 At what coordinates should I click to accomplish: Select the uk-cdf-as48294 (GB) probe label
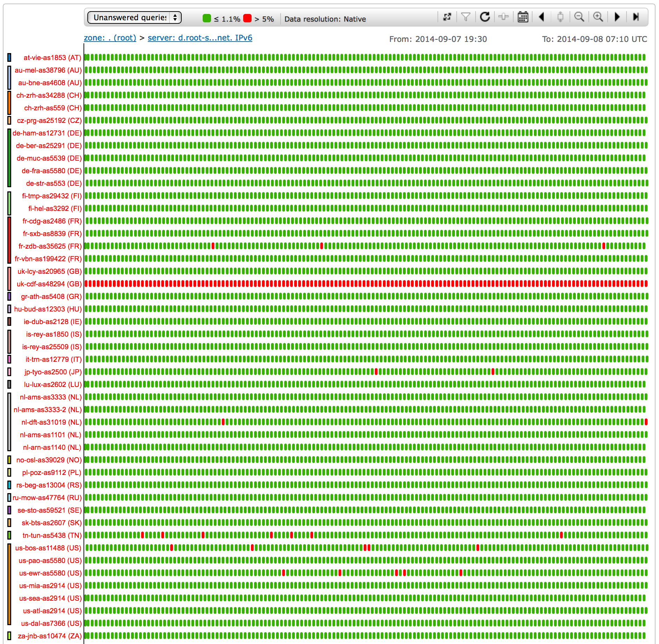click(49, 284)
